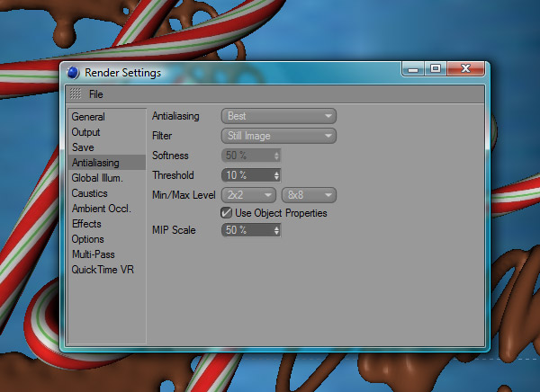Click the Softness stepper arrows
Screen dimensions: 540x392
tap(277, 156)
